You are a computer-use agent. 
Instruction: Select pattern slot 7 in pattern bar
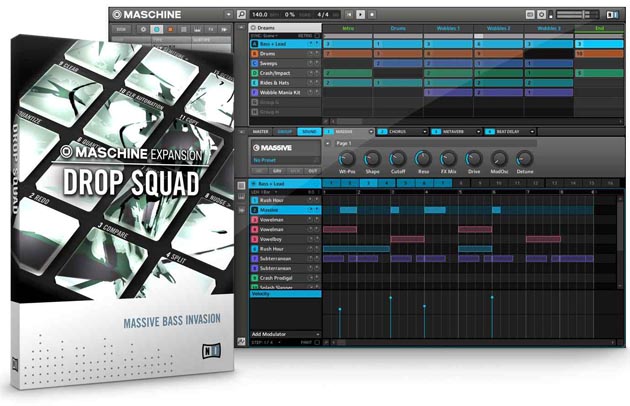pos(443,183)
